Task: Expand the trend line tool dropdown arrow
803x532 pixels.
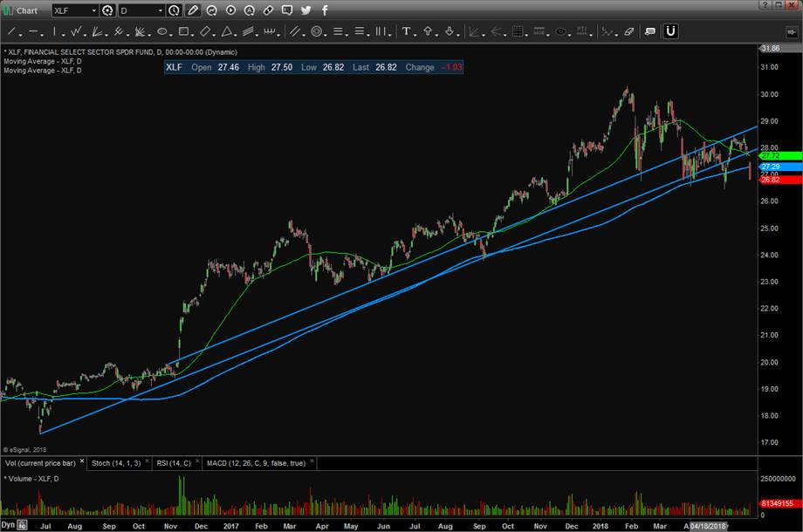Action: click(x=20, y=34)
